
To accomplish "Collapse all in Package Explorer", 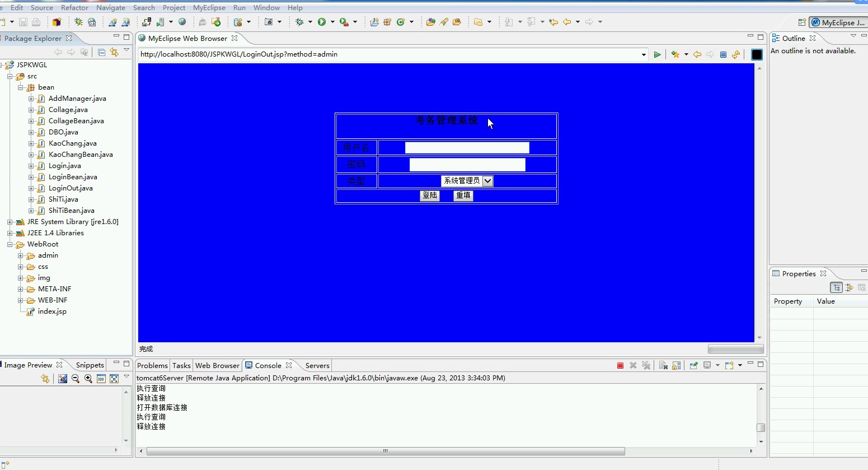I will click(101, 52).
